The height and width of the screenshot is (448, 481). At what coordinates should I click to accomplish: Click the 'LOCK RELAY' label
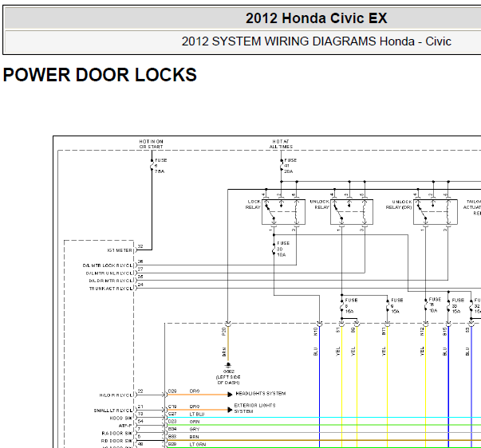point(253,205)
